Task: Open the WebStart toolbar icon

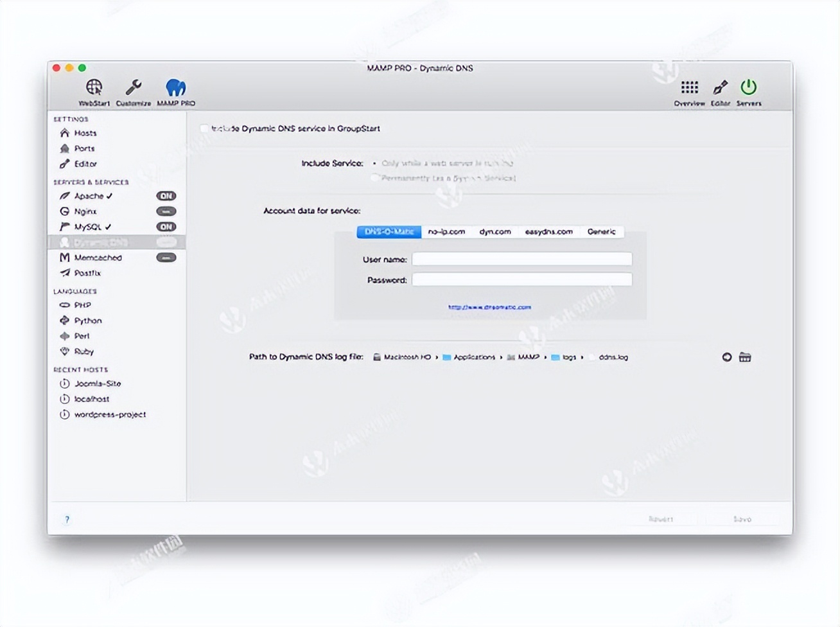Action: [94, 87]
